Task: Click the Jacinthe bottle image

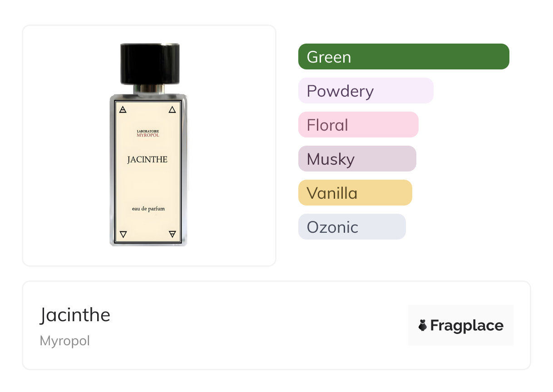Action: (148, 145)
